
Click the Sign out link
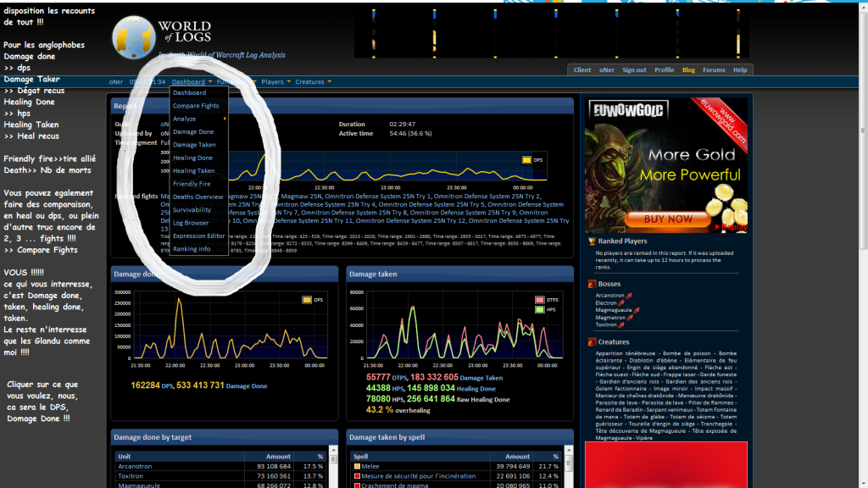pos(634,69)
